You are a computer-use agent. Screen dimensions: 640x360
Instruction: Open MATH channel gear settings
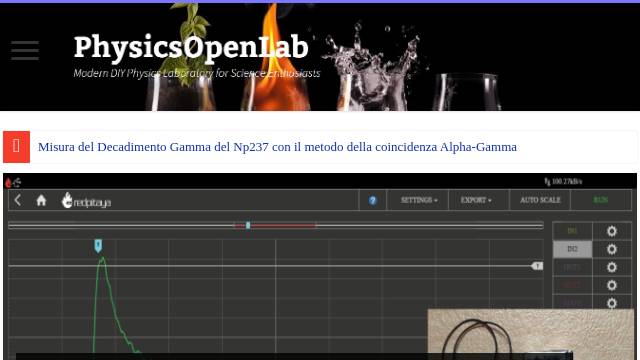click(x=611, y=303)
